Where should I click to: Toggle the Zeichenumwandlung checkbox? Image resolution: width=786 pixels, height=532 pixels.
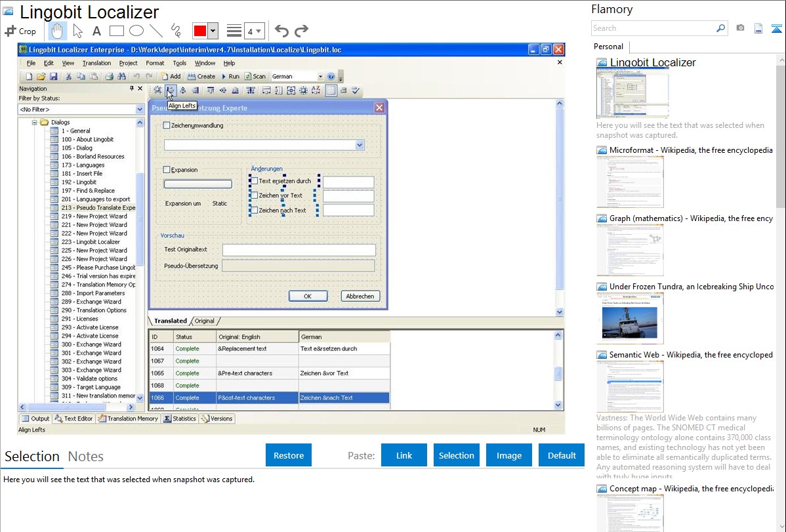(167, 125)
